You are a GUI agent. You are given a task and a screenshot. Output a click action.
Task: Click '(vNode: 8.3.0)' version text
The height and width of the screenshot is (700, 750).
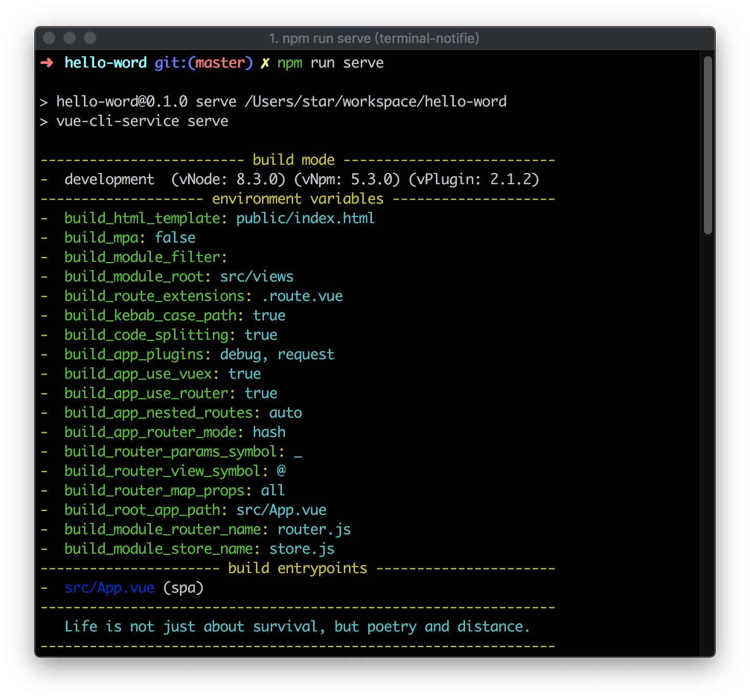pos(228,180)
